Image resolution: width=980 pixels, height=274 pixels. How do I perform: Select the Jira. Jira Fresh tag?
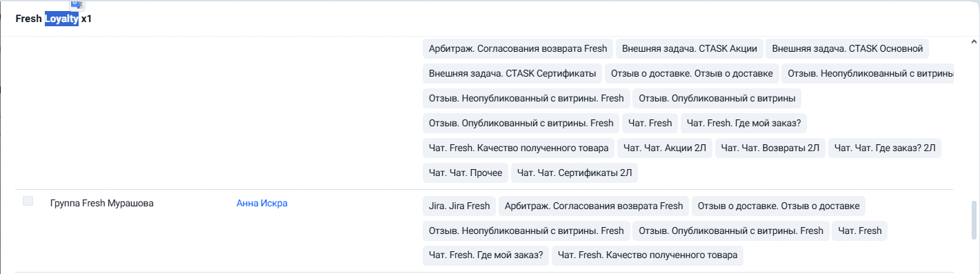459,206
